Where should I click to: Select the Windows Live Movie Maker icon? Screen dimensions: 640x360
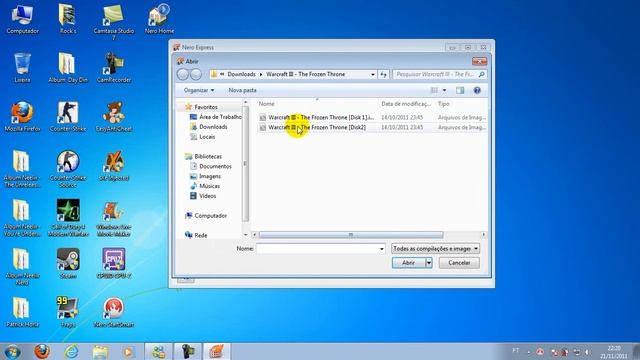point(113,218)
